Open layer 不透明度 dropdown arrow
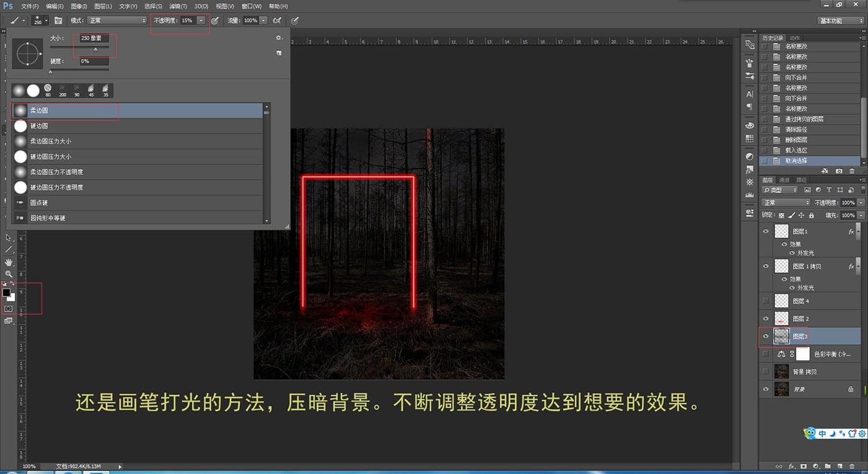The height and width of the screenshot is (474, 868). 861,203
